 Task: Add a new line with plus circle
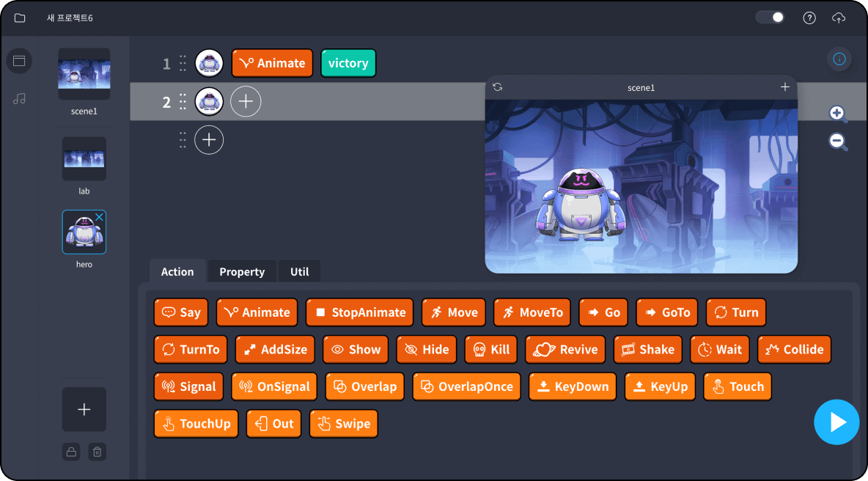tap(209, 140)
